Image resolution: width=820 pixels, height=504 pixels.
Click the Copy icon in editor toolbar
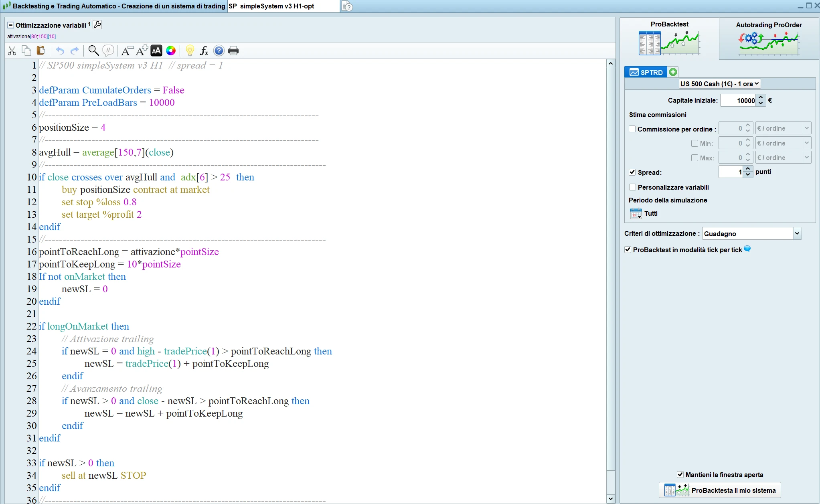(26, 51)
